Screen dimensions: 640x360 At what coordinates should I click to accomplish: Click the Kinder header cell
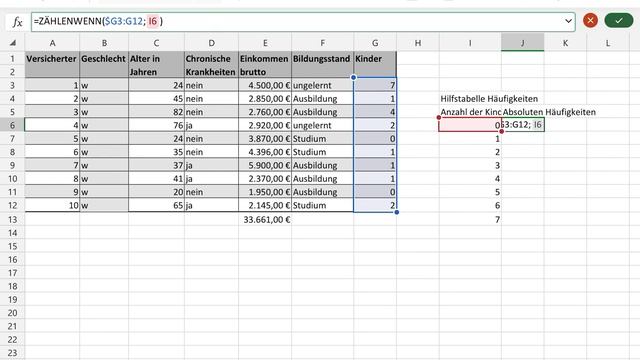[x=375, y=65]
